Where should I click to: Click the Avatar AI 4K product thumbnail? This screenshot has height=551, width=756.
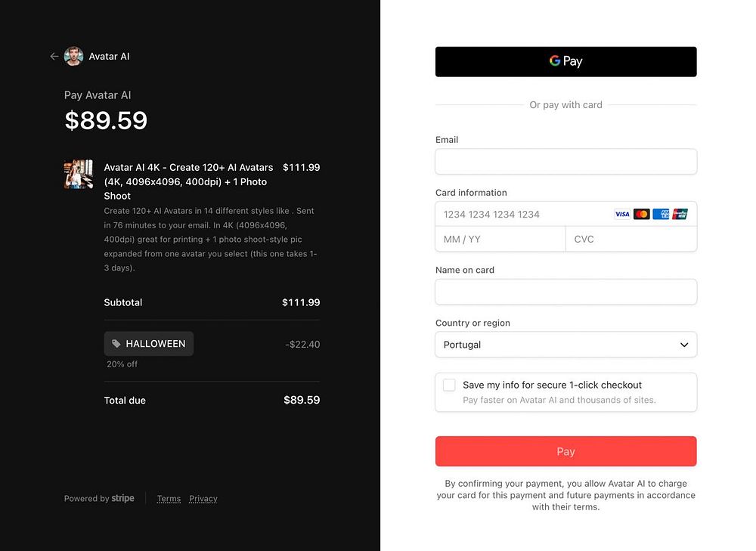pos(79,175)
